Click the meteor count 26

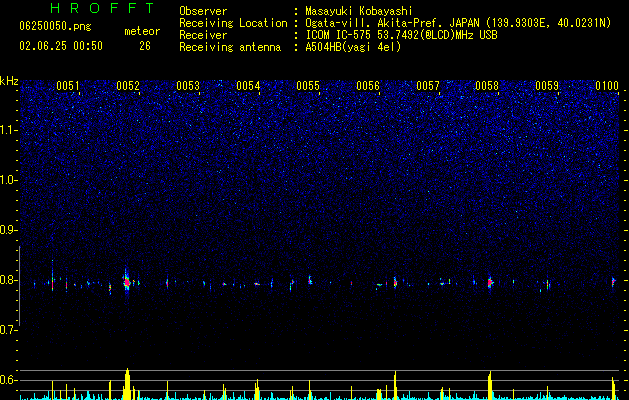145,46
